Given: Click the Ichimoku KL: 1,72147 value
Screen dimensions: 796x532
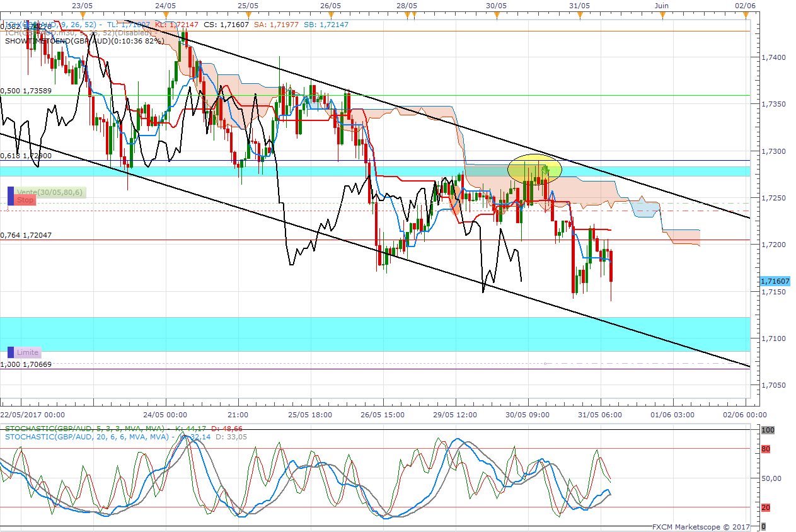Looking at the screenshot, I should click(176, 25).
